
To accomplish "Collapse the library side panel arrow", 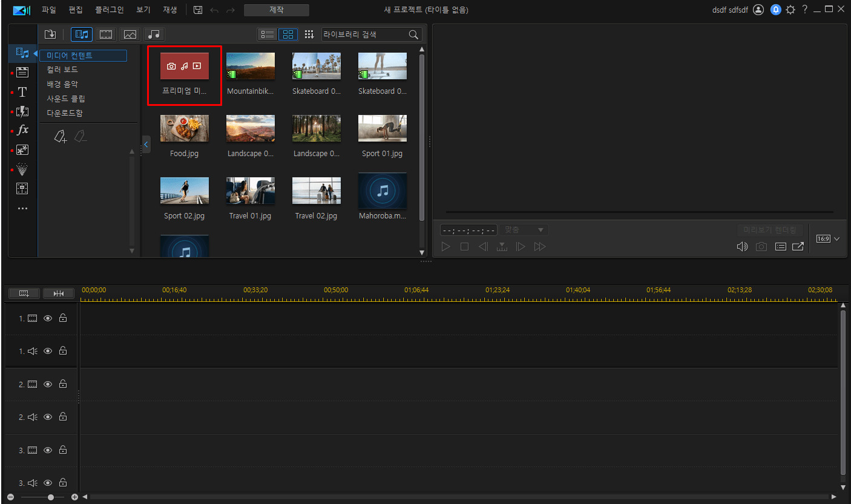I will coord(146,144).
